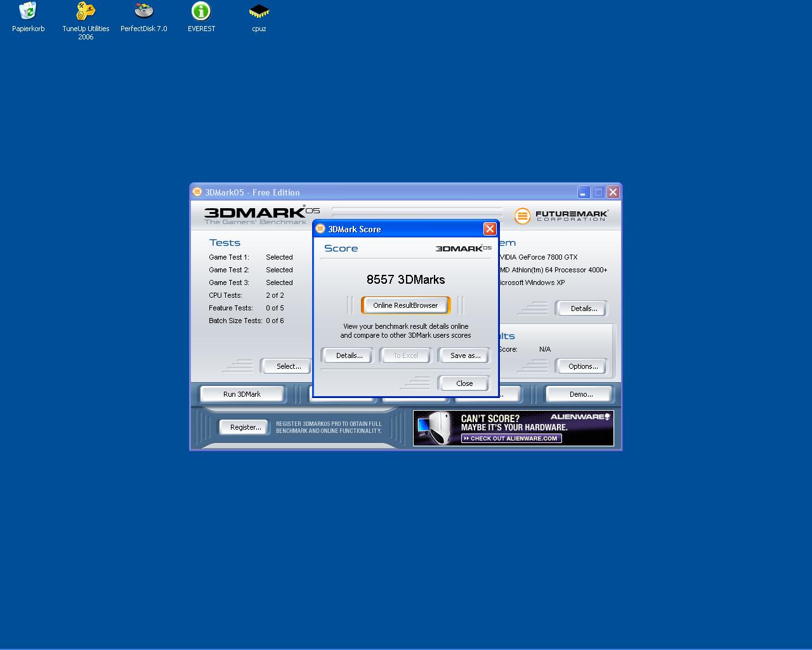
Task: Click Game Test 2 label
Action: 229,270
